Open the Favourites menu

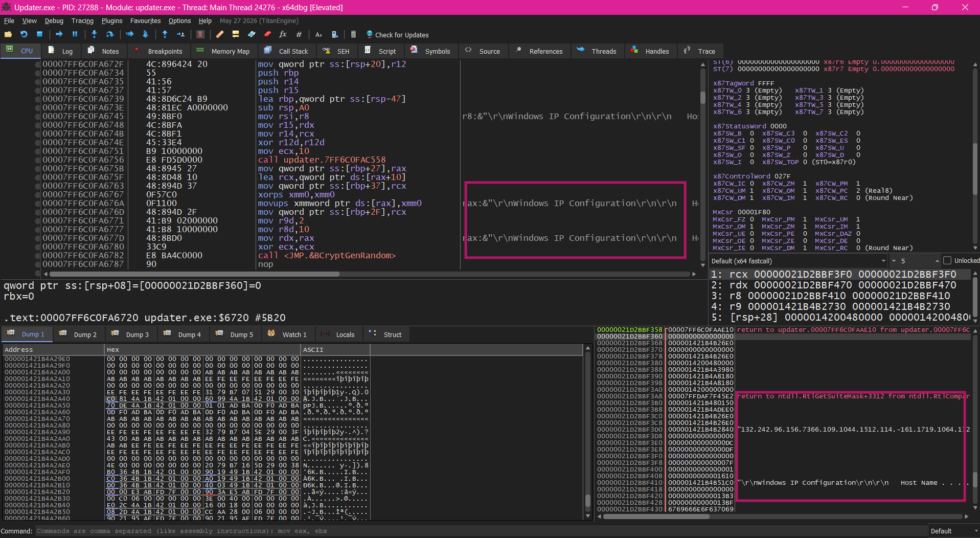coord(145,21)
